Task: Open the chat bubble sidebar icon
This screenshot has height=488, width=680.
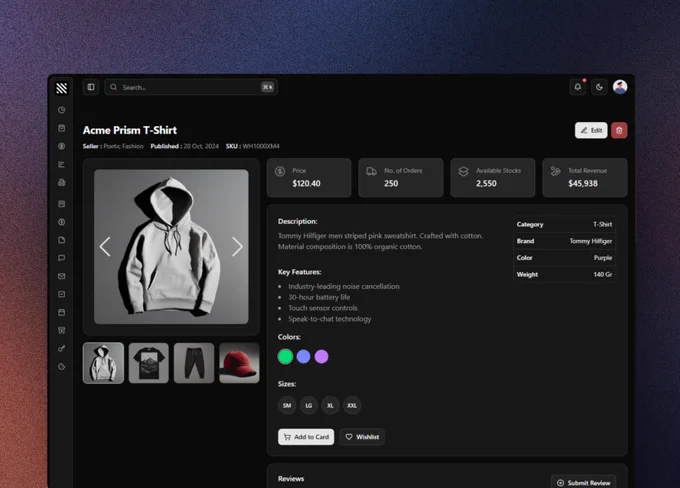Action: 62,258
